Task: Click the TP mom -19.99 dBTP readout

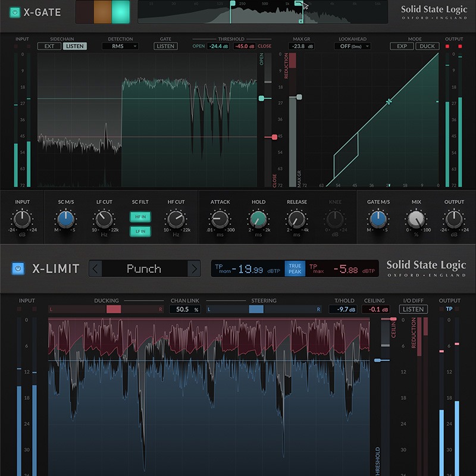Action: point(248,269)
